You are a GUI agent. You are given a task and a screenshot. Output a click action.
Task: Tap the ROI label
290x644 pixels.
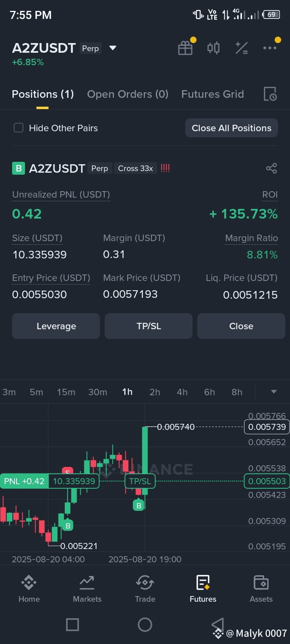click(270, 194)
